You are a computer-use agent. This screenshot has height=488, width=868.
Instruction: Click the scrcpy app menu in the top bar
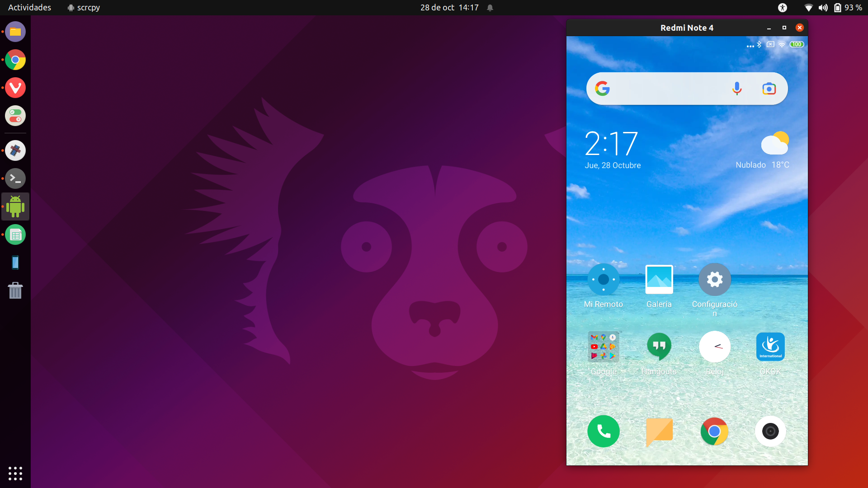coord(83,7)
